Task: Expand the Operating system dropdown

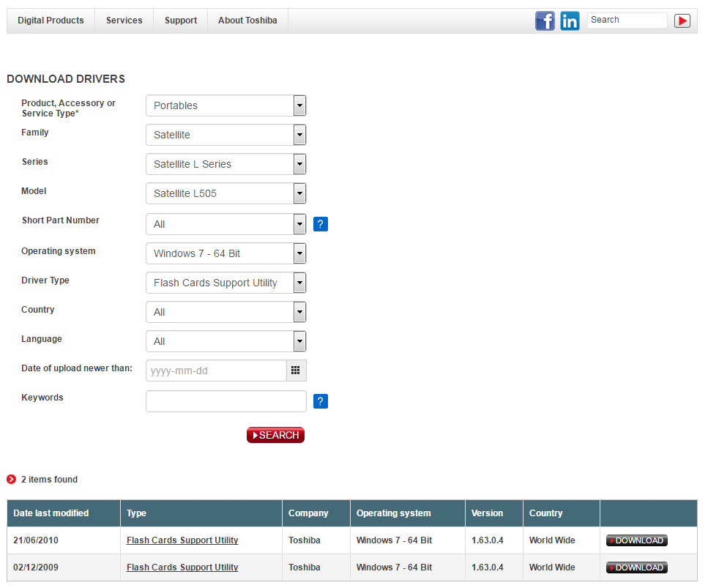Action: [226, 253]
